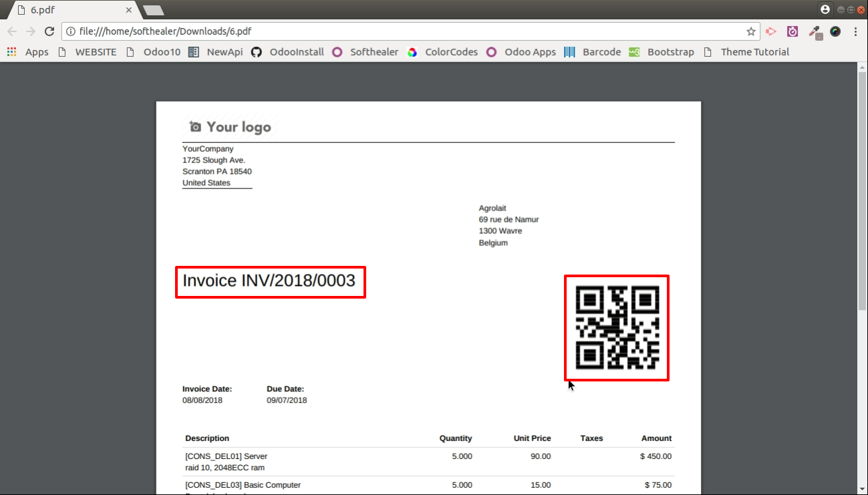Screen dimensions: 868x495
Task: Click the QR code image on invoice
Action: coord(617,328)
